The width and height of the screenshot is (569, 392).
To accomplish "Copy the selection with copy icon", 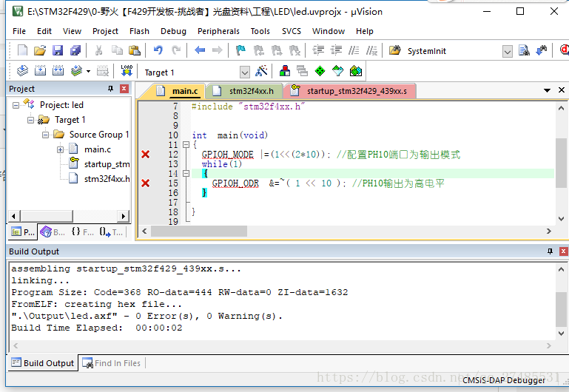I will click(x=117, y=50).
